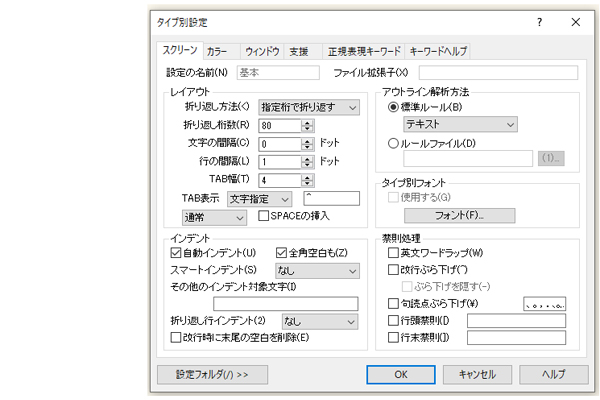The image size is (600, 400).
Task: Click the ファイル拡張子 input field
Action: (498, 73)
